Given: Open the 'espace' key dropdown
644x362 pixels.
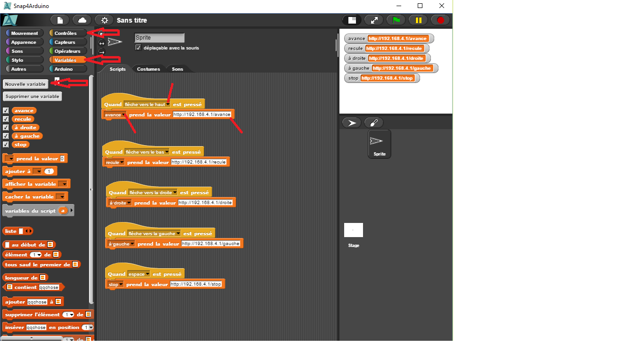Looking at the screenshot, I should tap(148, 274).
